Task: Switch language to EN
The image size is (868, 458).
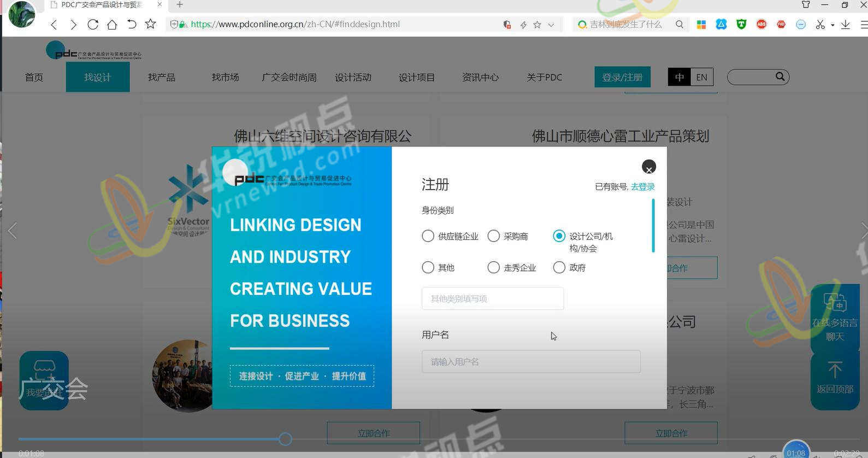Action: coord(702,77)
